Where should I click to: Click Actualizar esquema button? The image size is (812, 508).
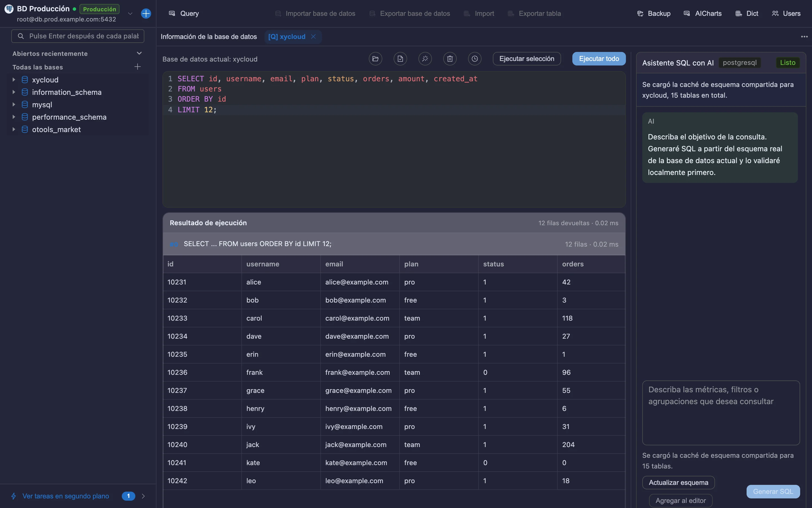pos(678,483)
